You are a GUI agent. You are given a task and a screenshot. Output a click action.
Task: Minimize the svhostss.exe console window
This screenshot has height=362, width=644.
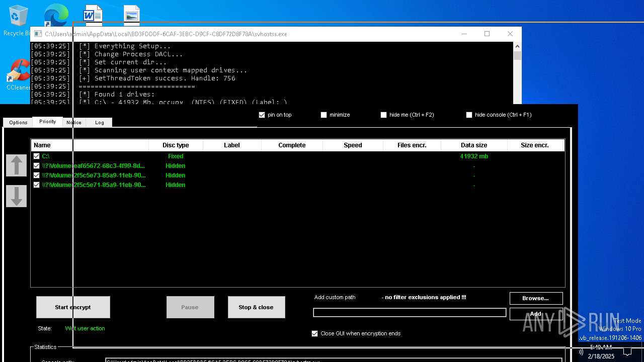pos(464,34)
